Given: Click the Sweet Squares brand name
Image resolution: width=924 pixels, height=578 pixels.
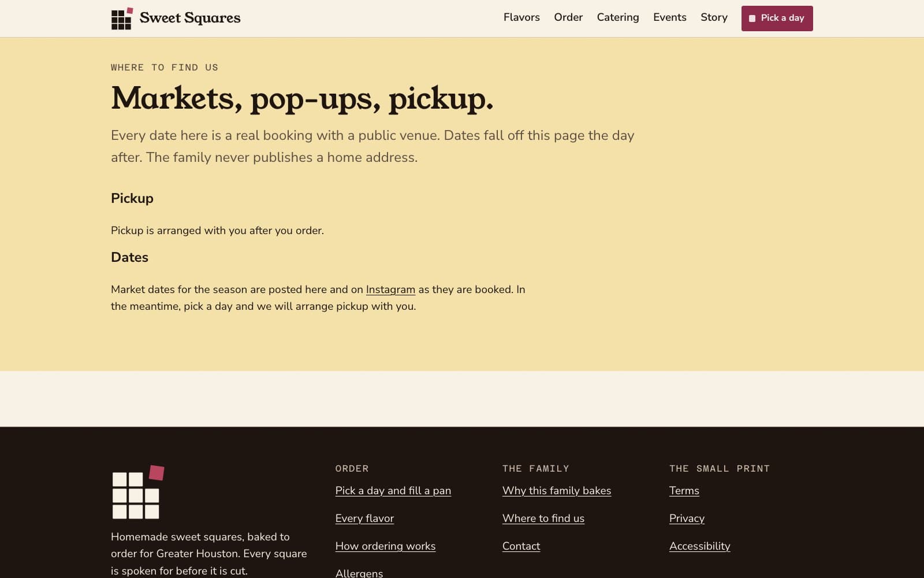Looking at the screenshot, I should tap(190, 18).
